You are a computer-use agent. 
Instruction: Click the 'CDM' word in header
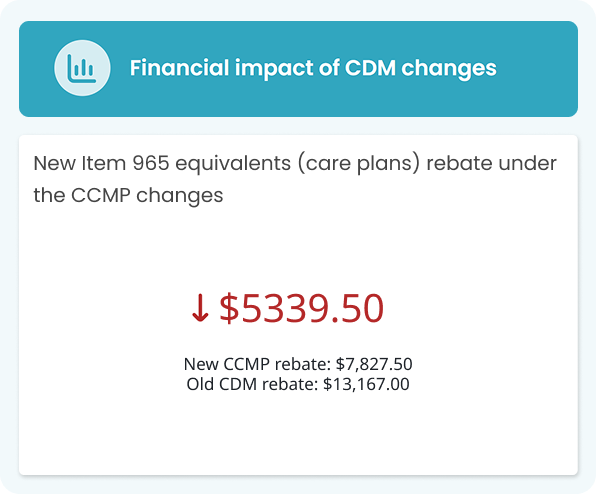[370, 68]
